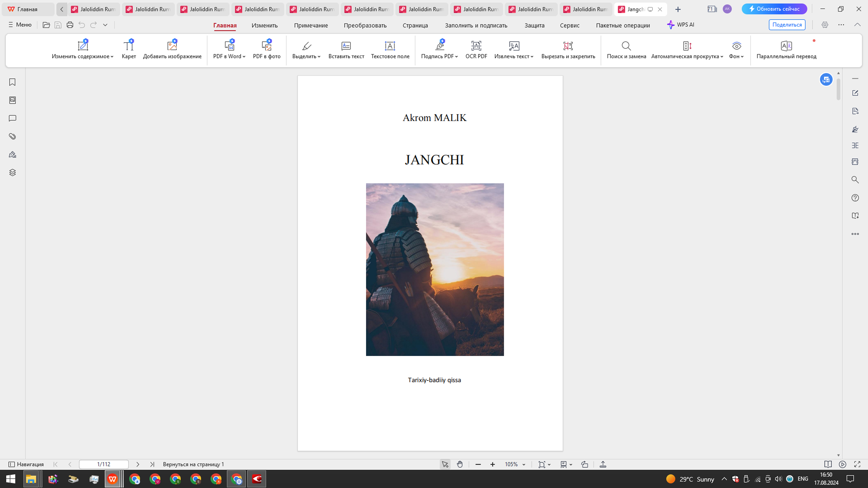Open the layers panel icon

12,172
